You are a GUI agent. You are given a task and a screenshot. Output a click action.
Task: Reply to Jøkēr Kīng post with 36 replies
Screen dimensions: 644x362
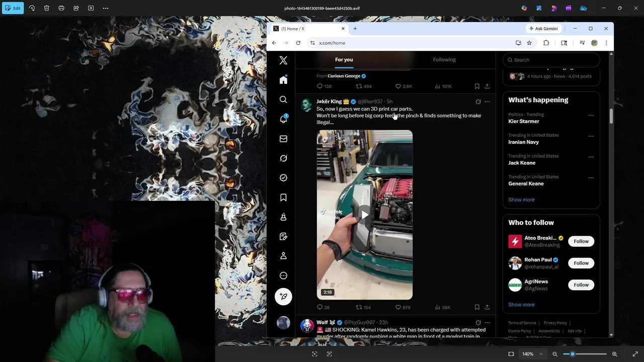[323, 307]
